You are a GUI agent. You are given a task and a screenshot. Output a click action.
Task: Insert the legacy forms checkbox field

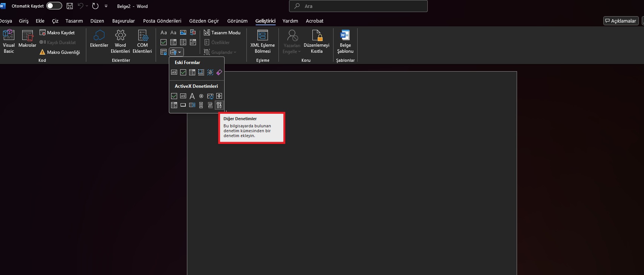[183, 72]
